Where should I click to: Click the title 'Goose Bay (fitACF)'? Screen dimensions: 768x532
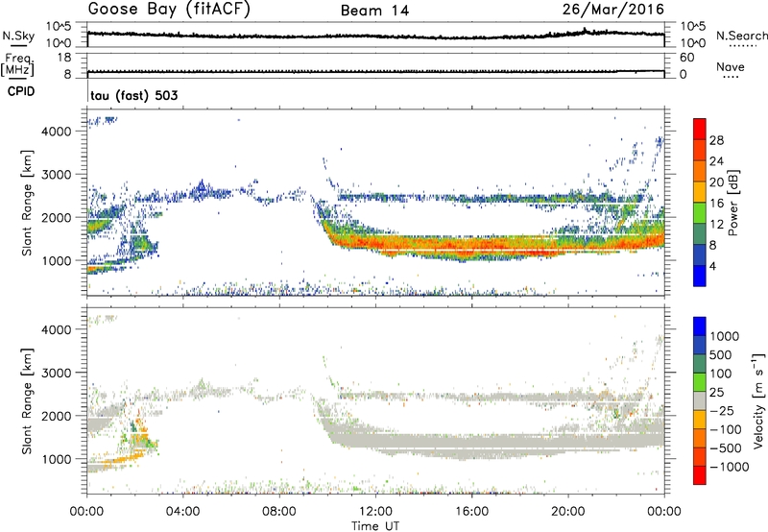(169, 9)
